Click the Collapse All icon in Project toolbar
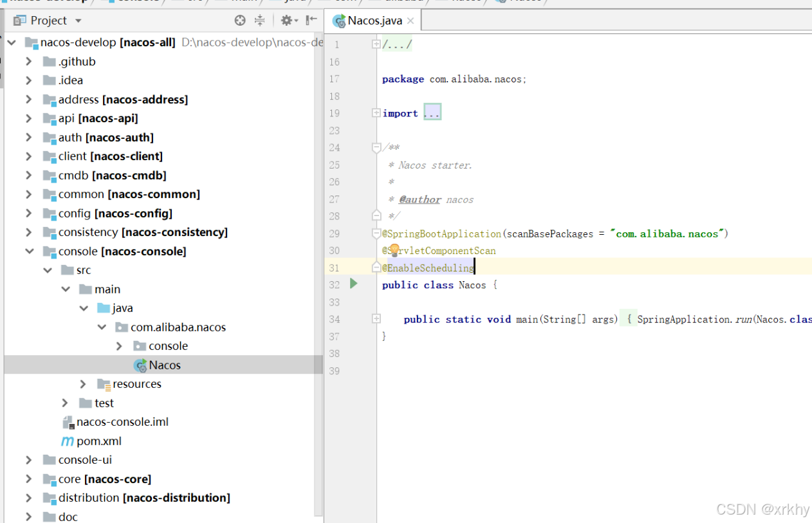The width and height of the screenshot is (812, 523). click(x=259, y=21)
